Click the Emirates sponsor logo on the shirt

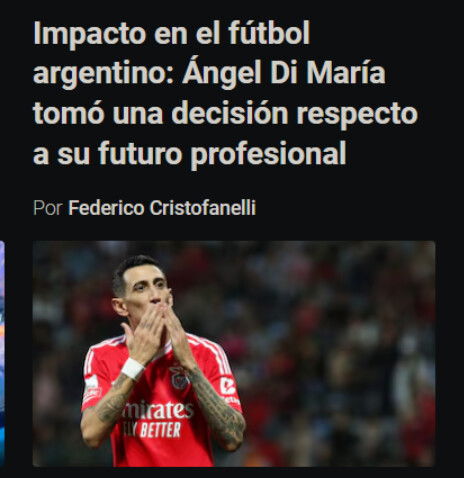click(x=157, y=410)
